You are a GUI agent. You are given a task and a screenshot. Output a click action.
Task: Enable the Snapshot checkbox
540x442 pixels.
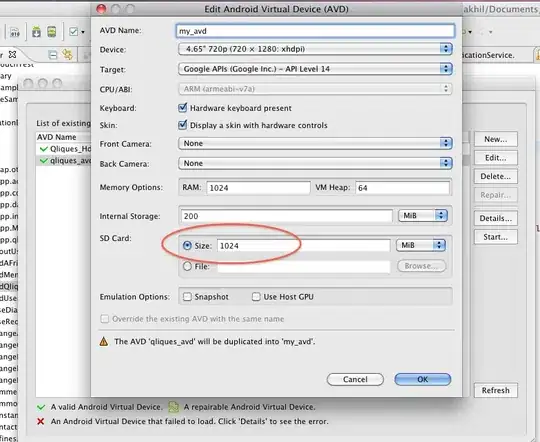187,297
